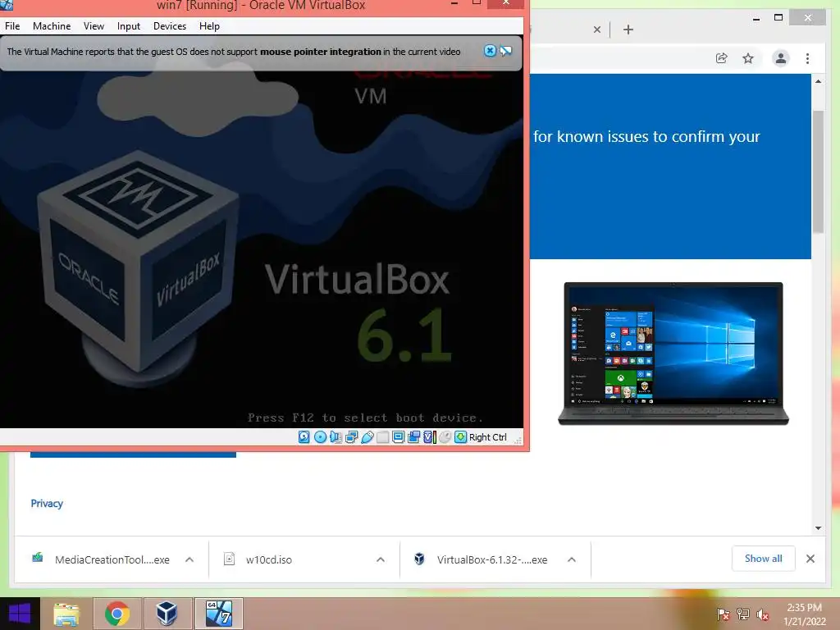Close the Chrome downloads bar
The height and width of the screenshot is (630, 840).
[x=810, y=559]
